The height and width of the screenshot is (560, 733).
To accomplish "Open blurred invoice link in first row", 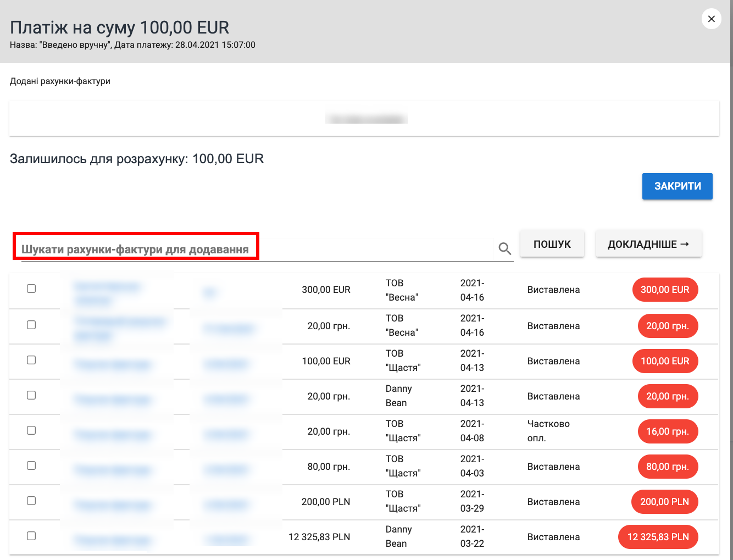I will tap(107, 287).
